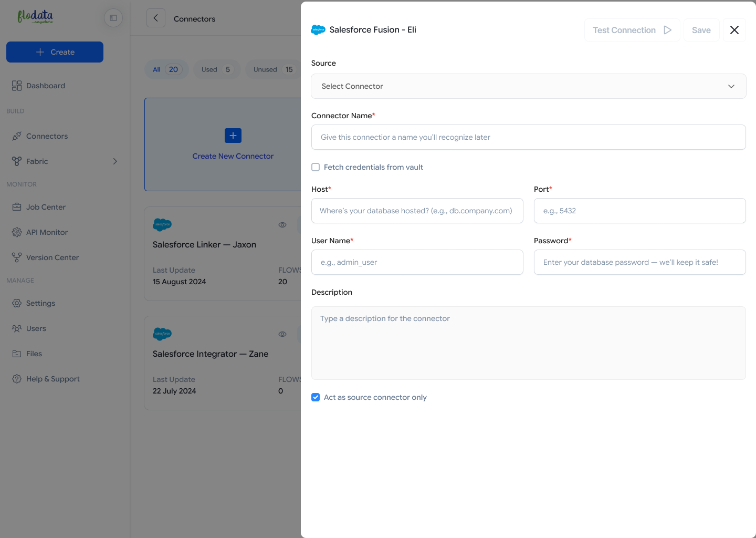Uncheck Act as source connector only
This screenshot has width=756, height=538.
tap(316, 397)
